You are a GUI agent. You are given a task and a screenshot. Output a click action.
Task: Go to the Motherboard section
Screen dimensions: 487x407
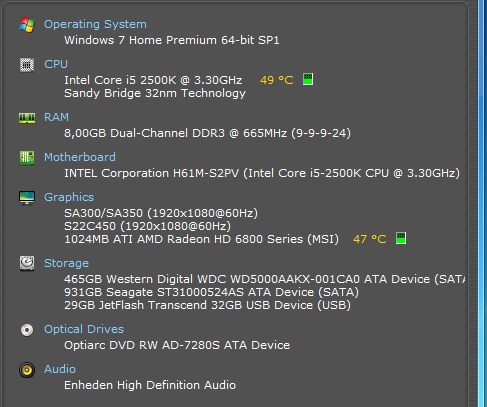[80, 157]
